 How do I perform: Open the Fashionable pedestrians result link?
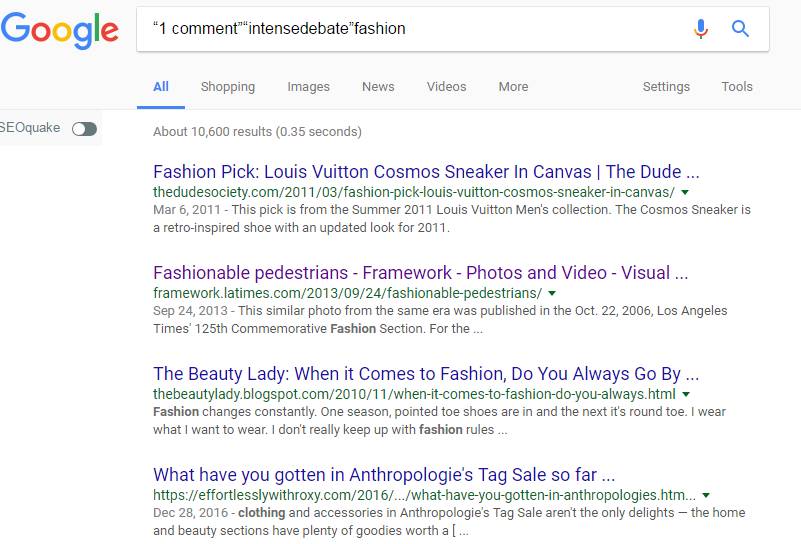pyautogui.click(x=420, y=273)
